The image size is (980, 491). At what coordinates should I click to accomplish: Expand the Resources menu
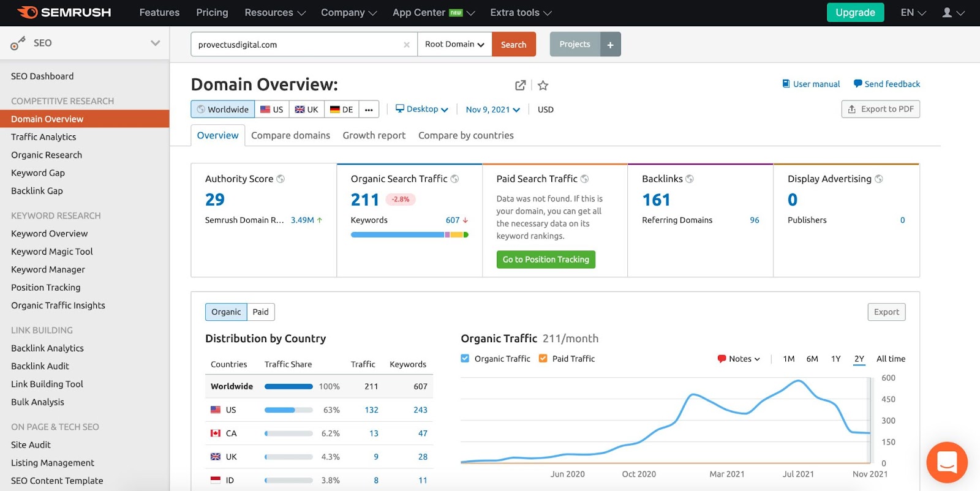pos(275,13)
